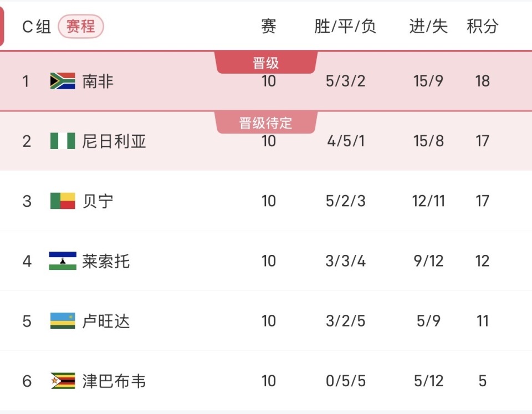Open team 尼日利亚 details
Image resolution: width=532 pixels, height=414 pixels.
(114, 141)
